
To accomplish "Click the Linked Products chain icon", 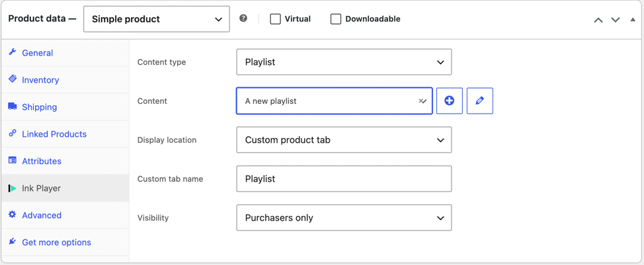I will 13,133.
